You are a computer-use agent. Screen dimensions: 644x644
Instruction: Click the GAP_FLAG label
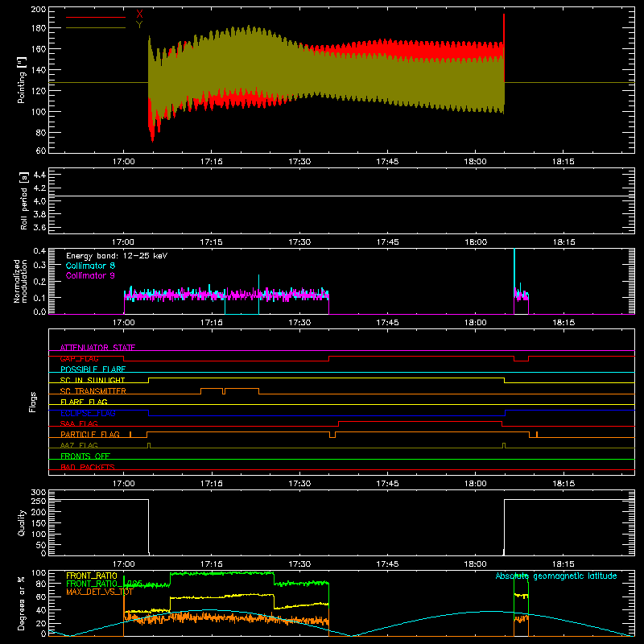point(79,358)
